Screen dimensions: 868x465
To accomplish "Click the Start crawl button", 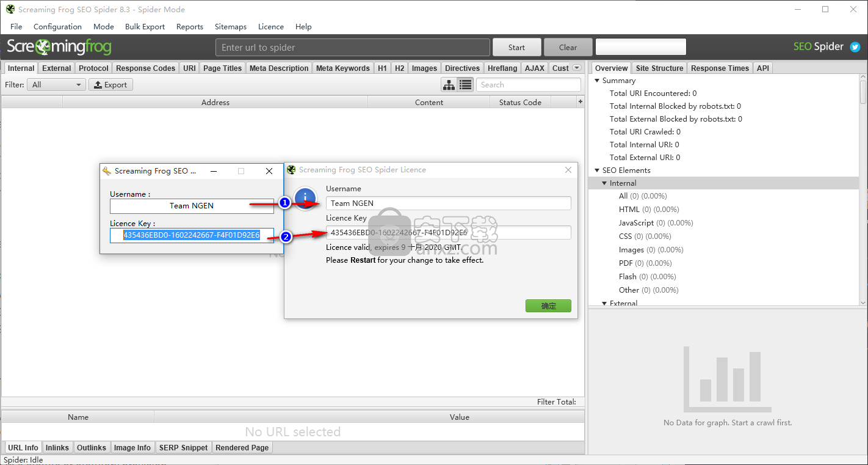I will point(516,47).
